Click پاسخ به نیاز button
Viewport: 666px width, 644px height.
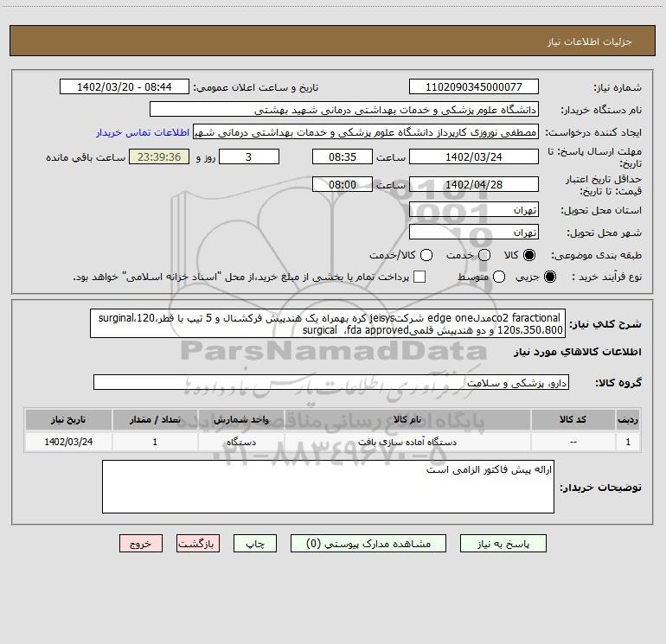(503, 544)
